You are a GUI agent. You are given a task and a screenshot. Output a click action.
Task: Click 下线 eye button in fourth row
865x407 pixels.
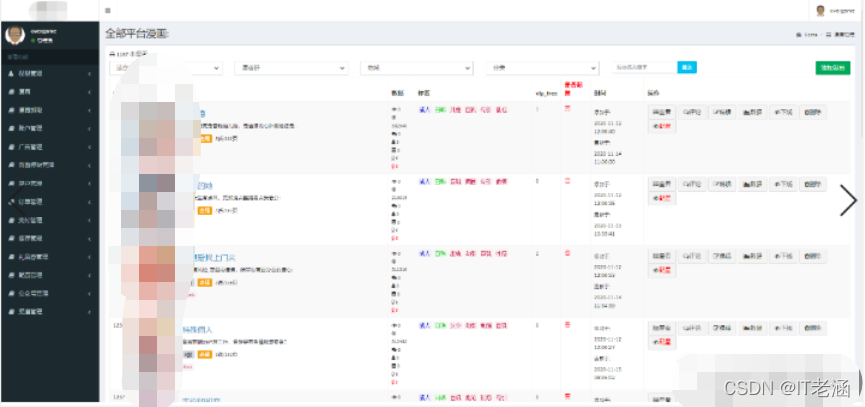click(782, 328)
